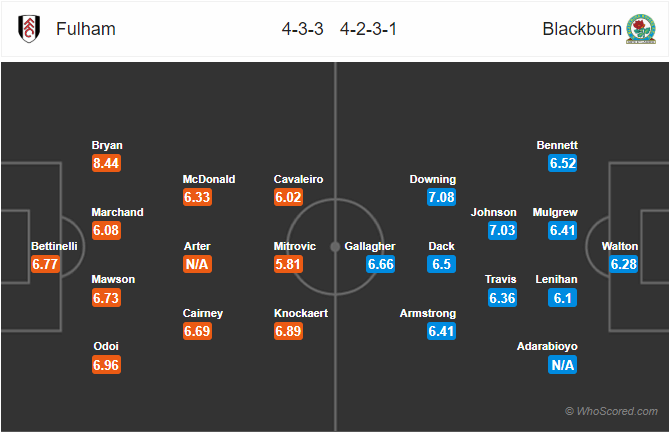Click the pitch center spot
The width and height of the screenshot is (671, 432).
coord(335,246)
